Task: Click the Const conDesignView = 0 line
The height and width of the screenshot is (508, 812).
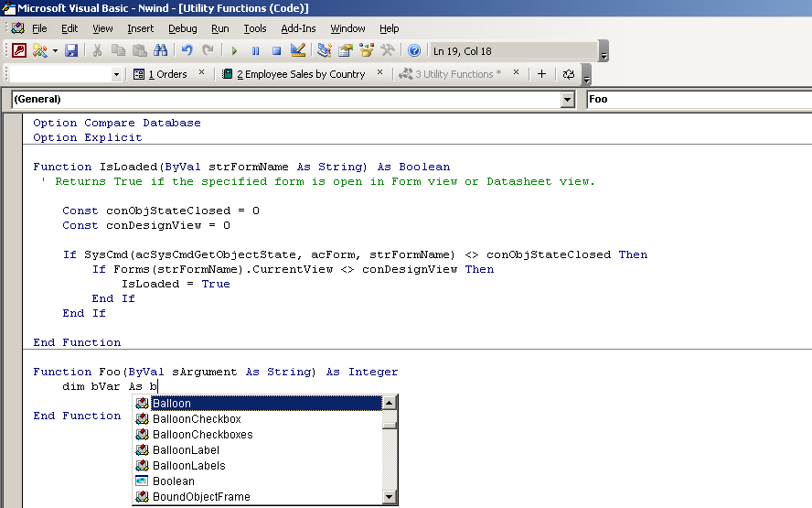Action: point(146,225)
